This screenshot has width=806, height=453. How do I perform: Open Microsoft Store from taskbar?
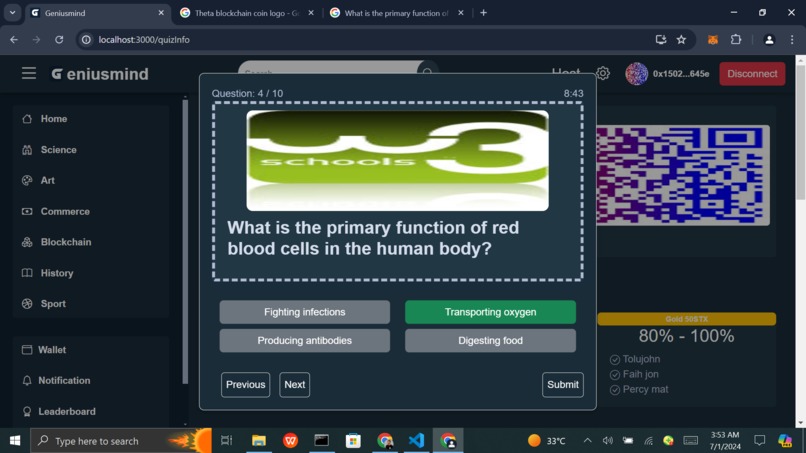click(x=353, y=441)
